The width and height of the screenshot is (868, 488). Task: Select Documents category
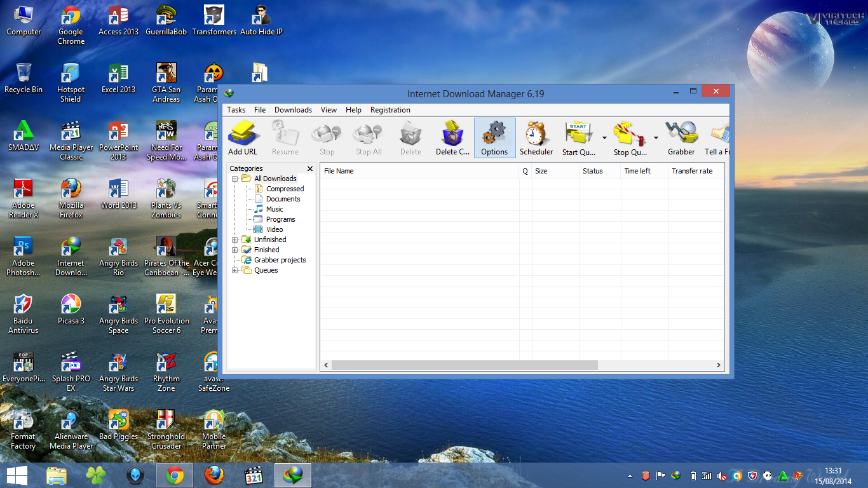pos(283,199)
